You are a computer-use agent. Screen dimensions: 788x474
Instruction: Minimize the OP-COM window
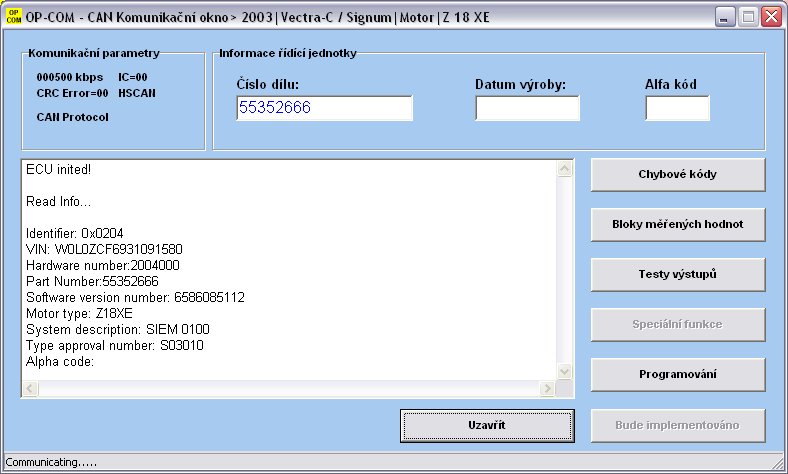pos(725,17)
